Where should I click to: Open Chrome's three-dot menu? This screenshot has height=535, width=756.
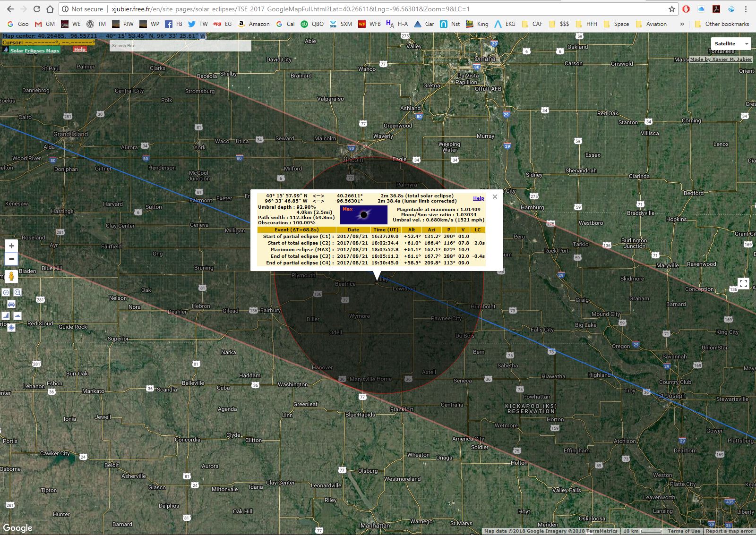point(746,9)
